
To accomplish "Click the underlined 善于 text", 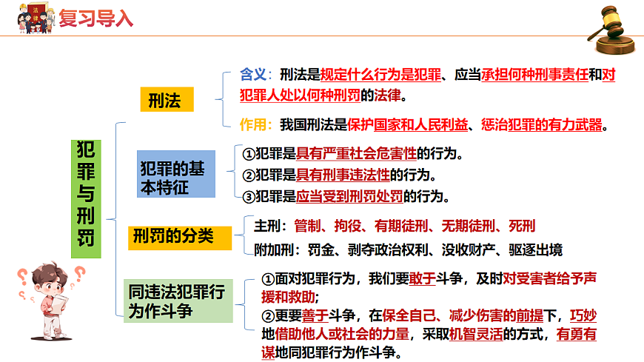I will click(315, 315).
